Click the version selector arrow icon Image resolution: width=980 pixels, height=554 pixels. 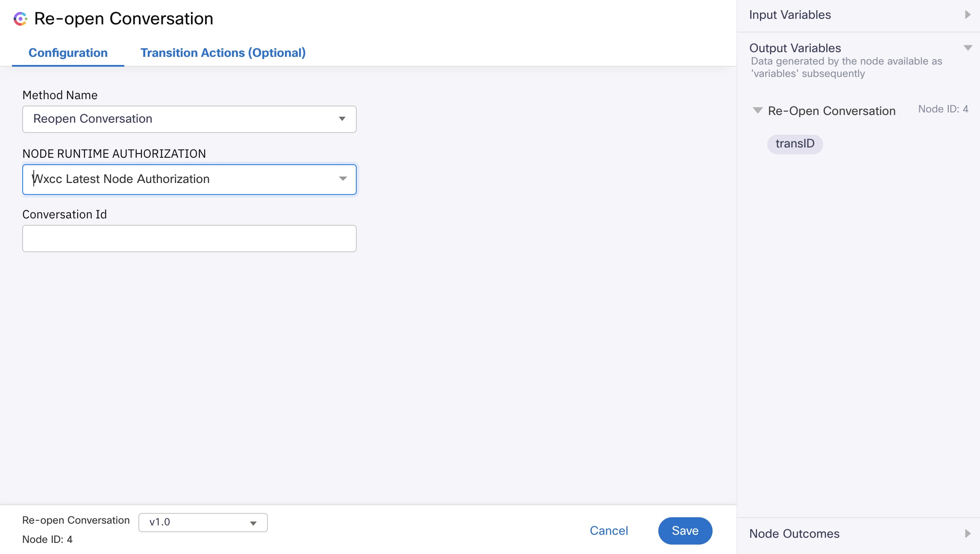253,523
